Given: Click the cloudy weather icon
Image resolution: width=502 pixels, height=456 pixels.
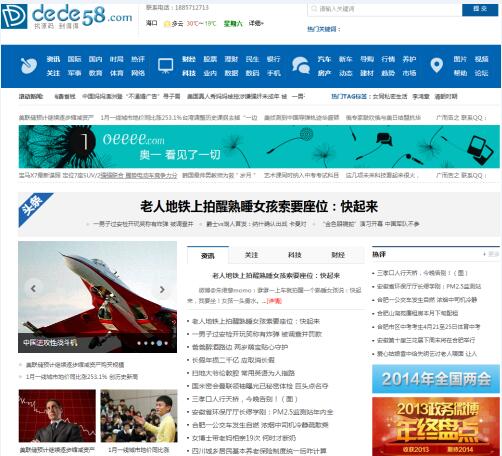Looking at the screenshot, I should [x=167, y=24].
